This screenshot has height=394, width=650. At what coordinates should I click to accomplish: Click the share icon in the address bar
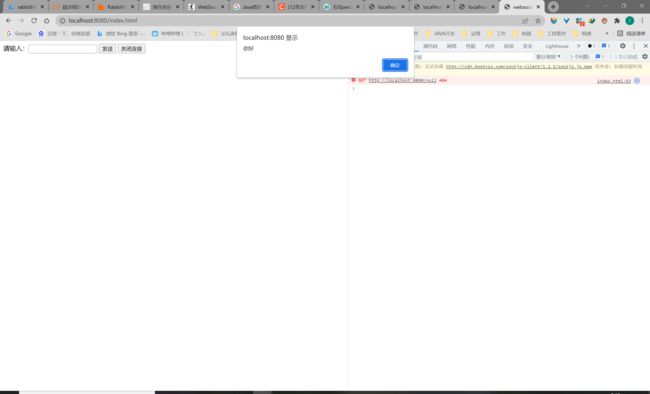(x=525, y=20)
